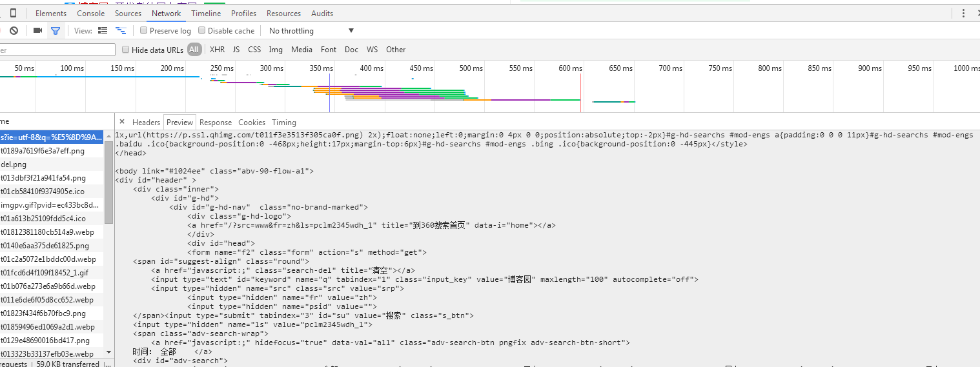Select the t01fcd6d4f109f18452_1.gif request
Image resolution: width=980 pixels, height=367 pixels.
pos(52,272)
